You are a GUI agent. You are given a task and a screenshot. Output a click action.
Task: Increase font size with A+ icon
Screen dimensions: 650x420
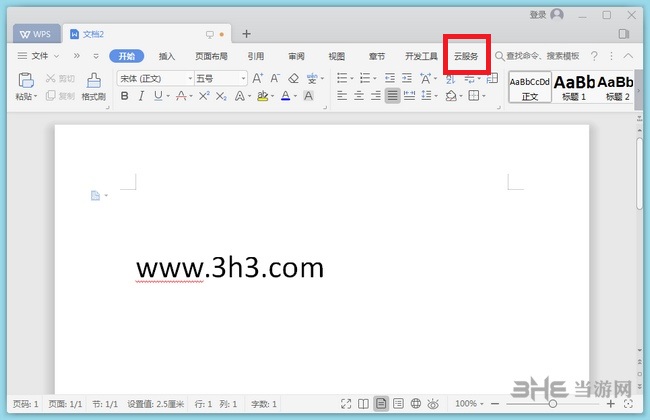point(257,78)
